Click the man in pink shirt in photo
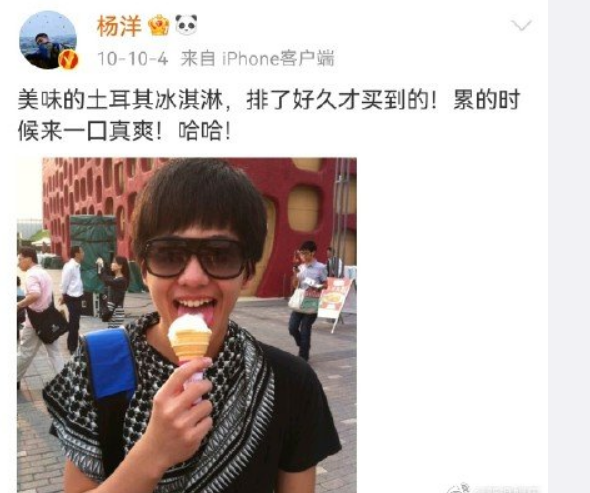The height and width of the screenshot is (493, 590). pos(37,312)
